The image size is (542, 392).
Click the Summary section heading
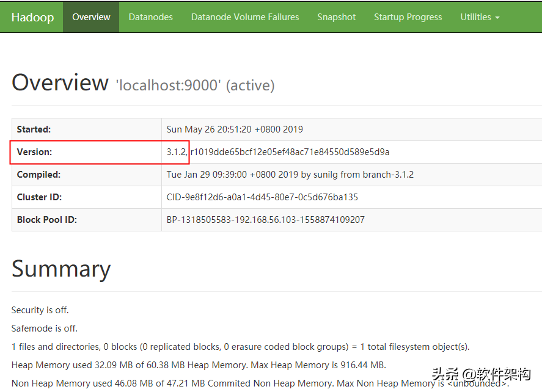[x=61, y=269]
